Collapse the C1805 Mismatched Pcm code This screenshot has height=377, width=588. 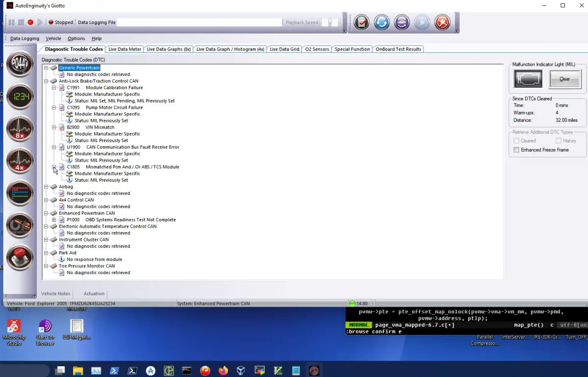[x=54, y=167]
